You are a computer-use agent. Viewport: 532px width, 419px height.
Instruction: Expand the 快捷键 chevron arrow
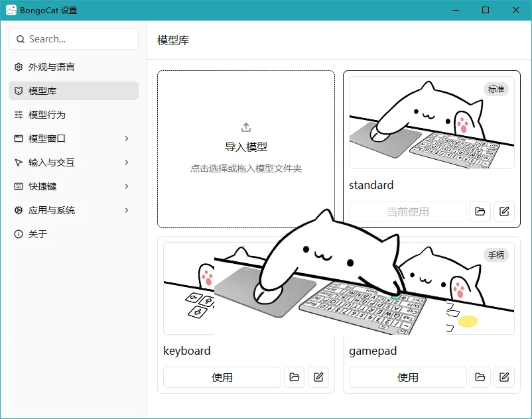pos(127,186)
